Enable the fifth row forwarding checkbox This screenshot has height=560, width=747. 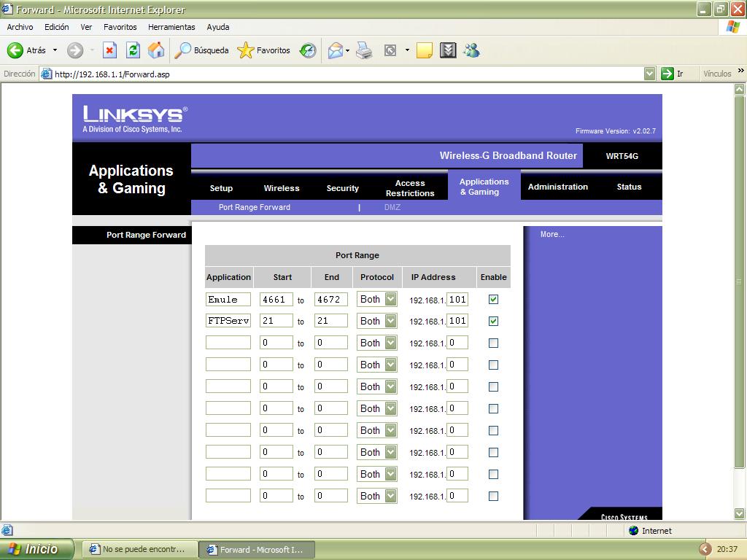point(494,386)
